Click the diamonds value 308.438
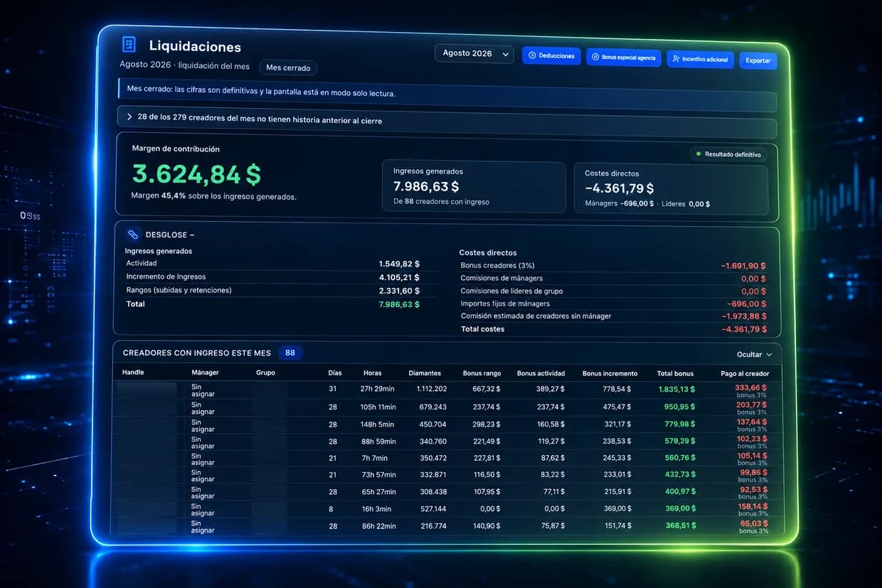The height and width of the screenshot is (588, 882). coord(433,491)
